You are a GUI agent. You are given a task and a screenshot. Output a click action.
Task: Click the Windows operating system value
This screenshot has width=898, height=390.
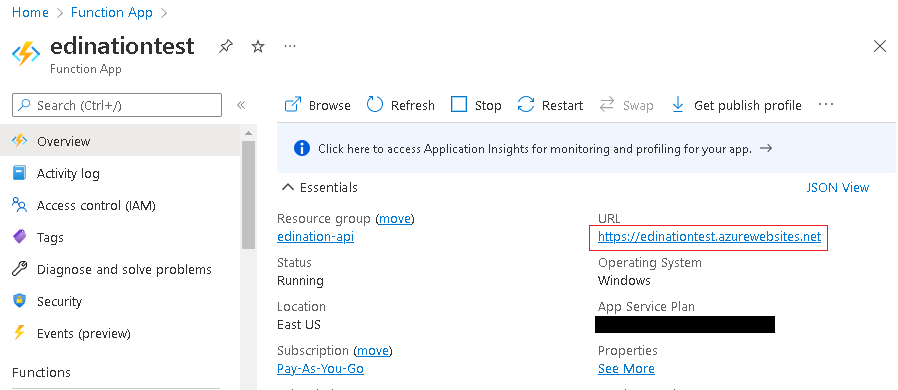(x=624, y=281)
